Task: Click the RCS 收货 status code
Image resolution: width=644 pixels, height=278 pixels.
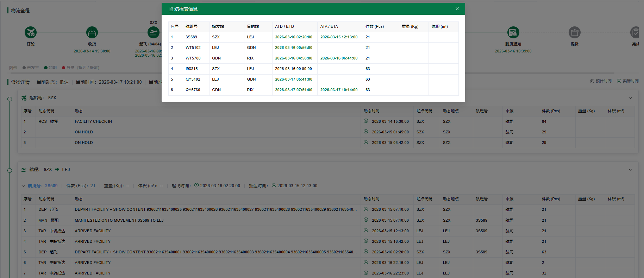Action: click(48, 121)
